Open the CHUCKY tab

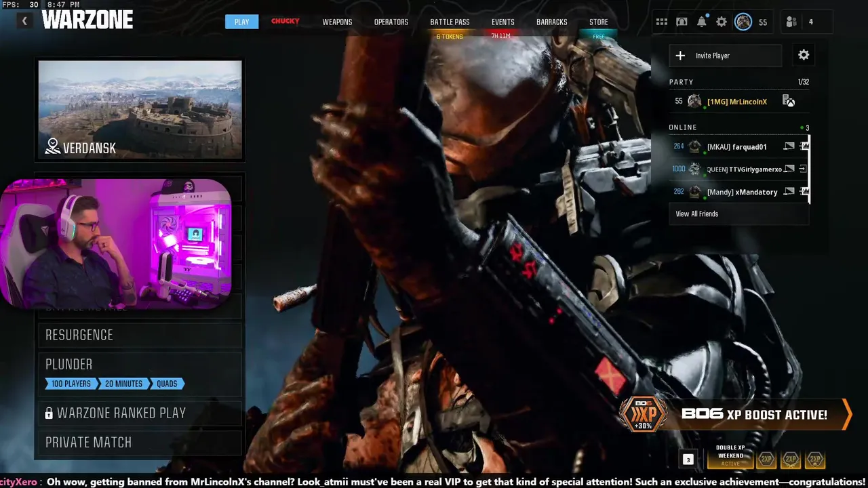click(285, 21)
